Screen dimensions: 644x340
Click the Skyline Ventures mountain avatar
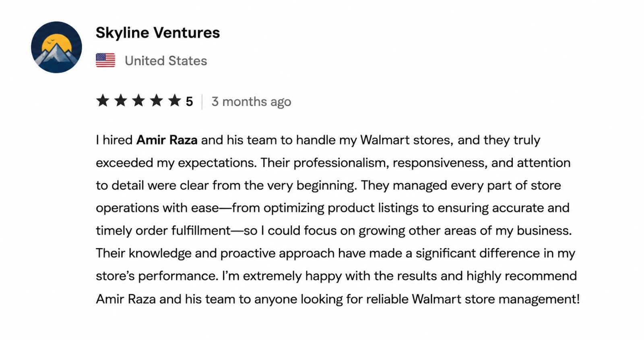(x=56, y=47)
